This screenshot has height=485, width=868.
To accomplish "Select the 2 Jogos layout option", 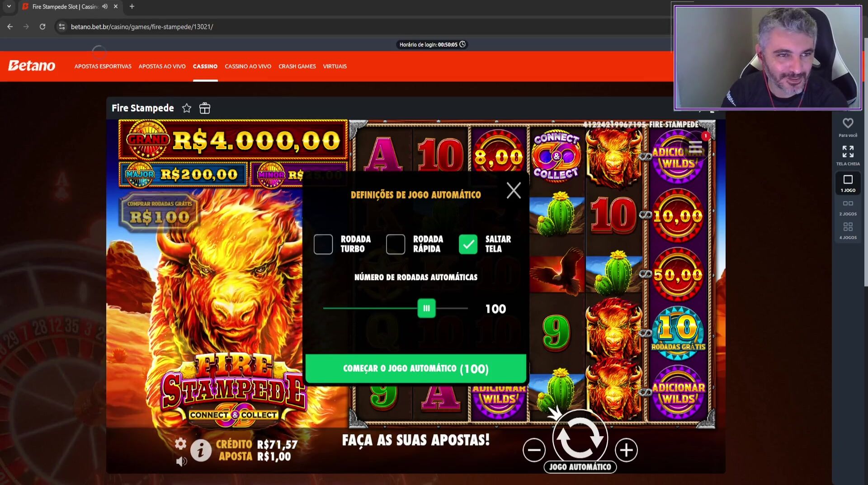I will pos(848,207).
